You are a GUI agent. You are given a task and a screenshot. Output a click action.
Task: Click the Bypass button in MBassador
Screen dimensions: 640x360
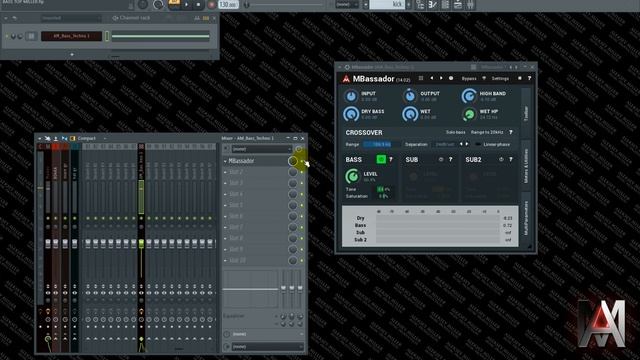(x=469, y=78)
